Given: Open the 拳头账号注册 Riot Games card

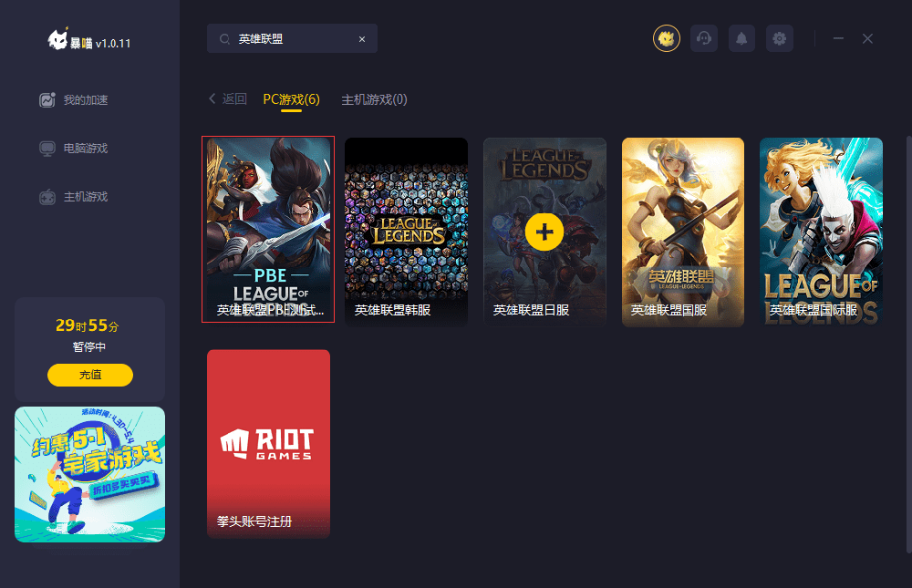Looking at the screenshot, I should (268, 443).
